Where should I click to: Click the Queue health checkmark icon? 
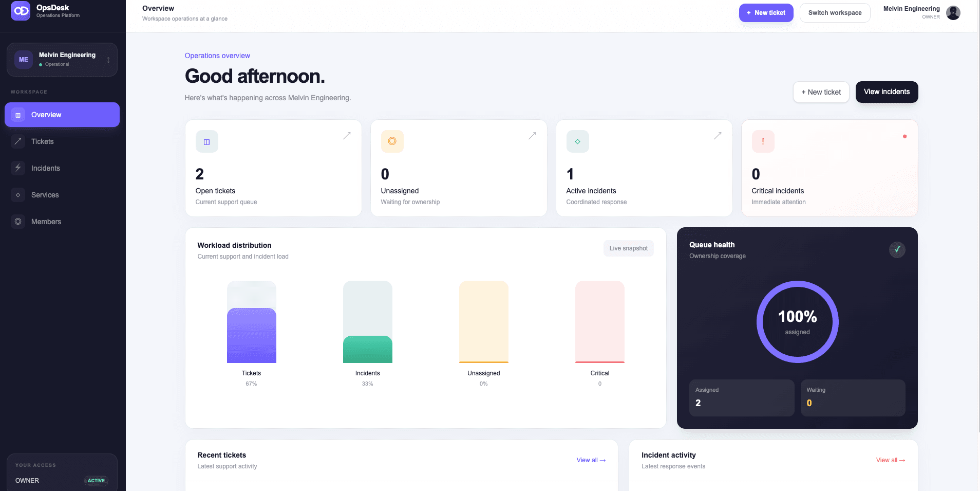click(897, 250)
